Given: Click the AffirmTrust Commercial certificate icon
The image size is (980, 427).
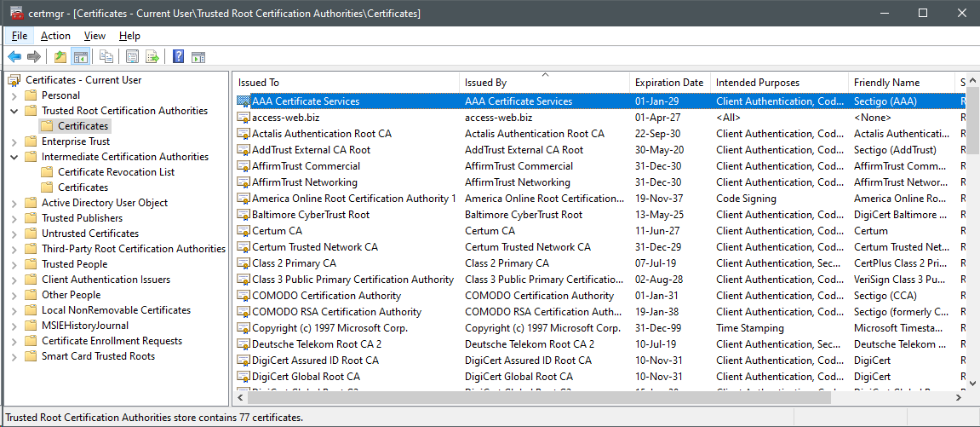Looking at the screenshot, I should (244, 165).
